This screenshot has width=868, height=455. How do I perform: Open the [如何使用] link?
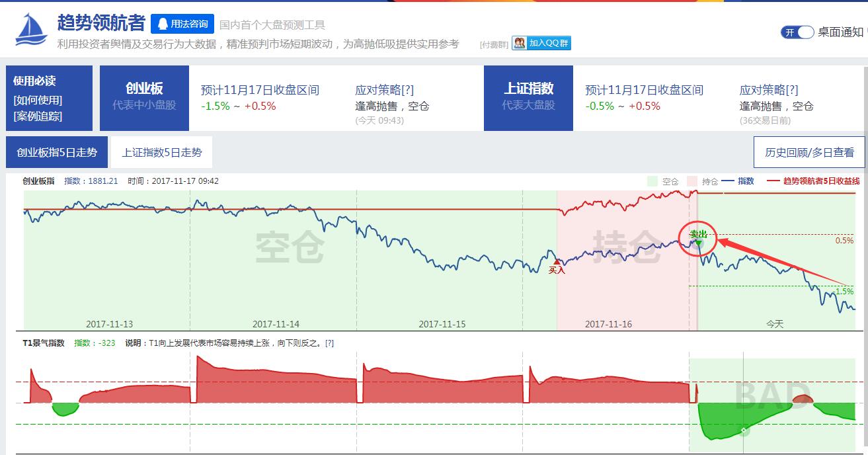click(x=38, y=100)
